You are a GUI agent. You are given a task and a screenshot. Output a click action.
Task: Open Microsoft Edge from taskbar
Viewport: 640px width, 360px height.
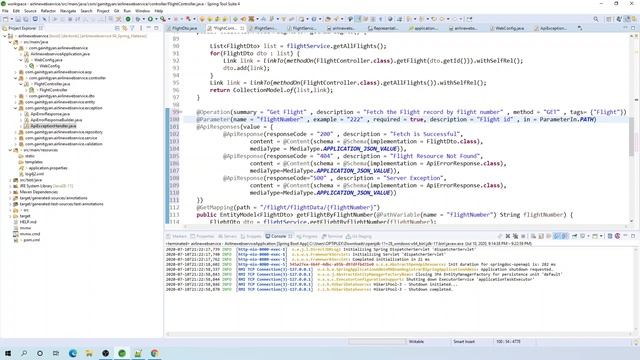click(x=73, y=353)
